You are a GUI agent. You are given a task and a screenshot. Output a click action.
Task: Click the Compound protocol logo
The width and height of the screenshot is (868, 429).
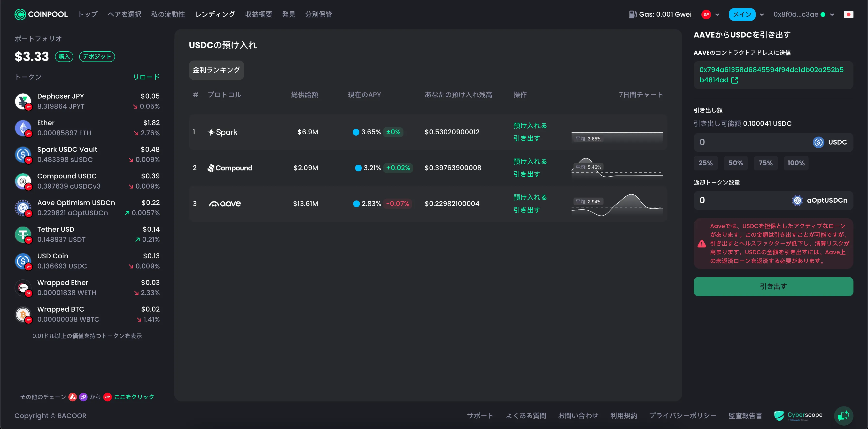(x=230, y=168)
